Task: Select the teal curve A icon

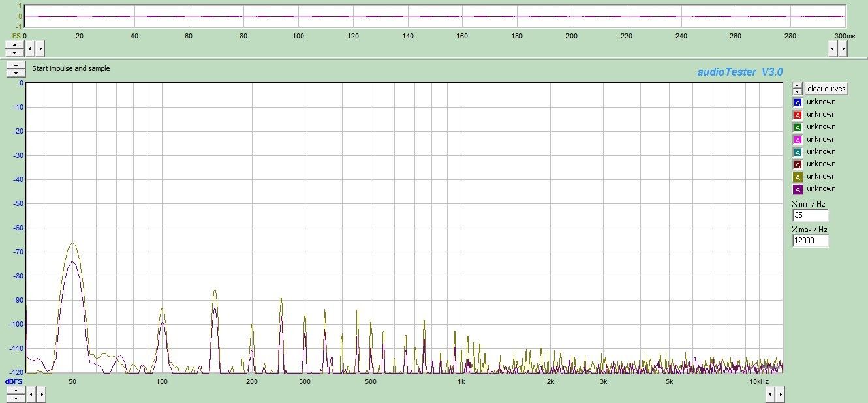Action: pos(797,152)
